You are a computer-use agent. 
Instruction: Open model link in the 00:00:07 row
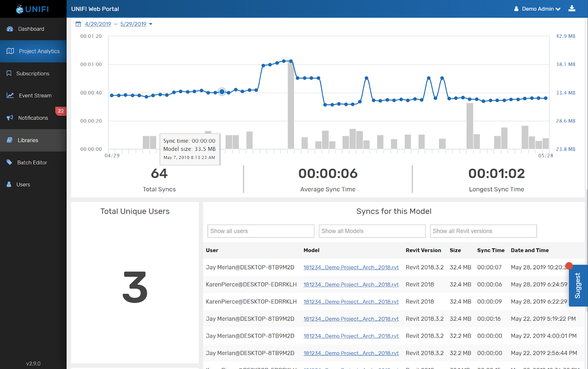(x=351, y=267)
